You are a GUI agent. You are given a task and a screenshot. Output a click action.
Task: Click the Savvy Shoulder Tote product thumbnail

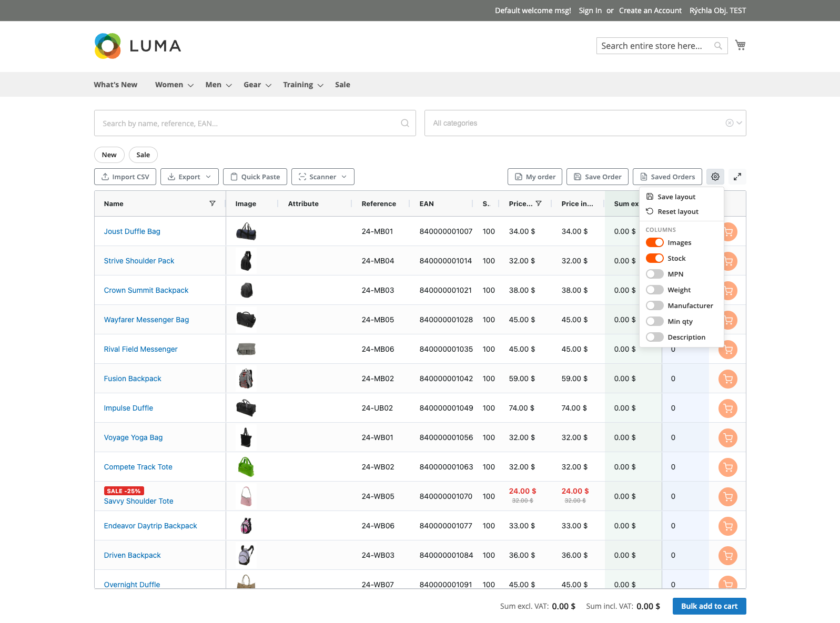(x=246, y=496)
